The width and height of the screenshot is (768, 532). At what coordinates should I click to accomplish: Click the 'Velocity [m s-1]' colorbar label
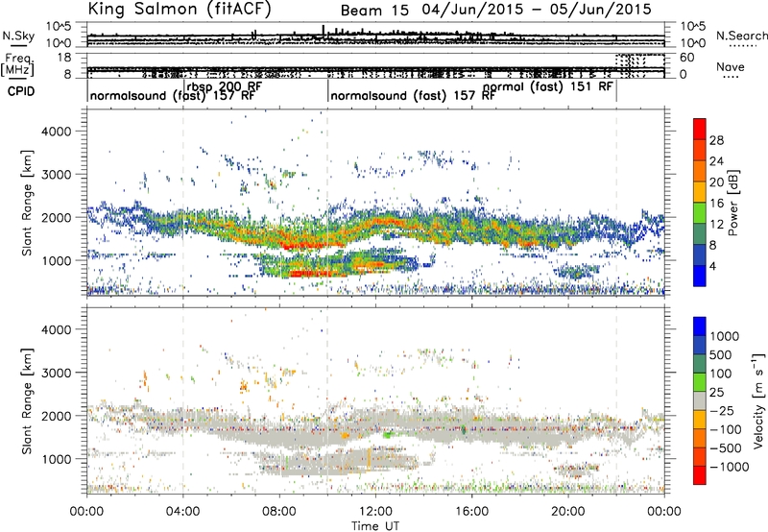pos(758,400)
